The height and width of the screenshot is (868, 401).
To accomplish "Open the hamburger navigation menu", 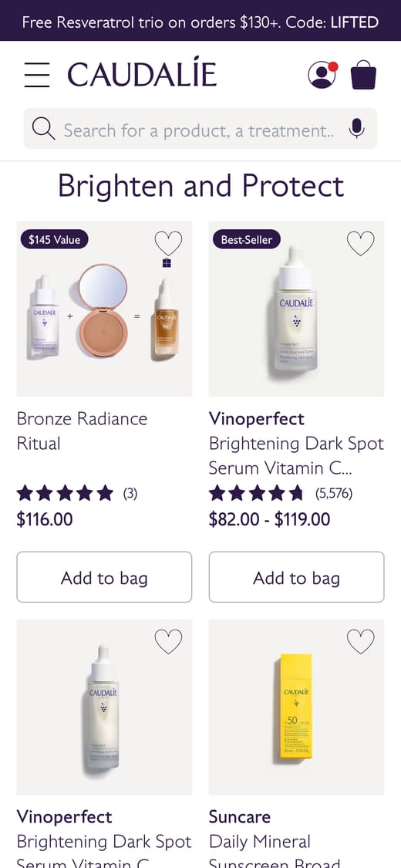I will pyautogui.click(x=37, y=75).
